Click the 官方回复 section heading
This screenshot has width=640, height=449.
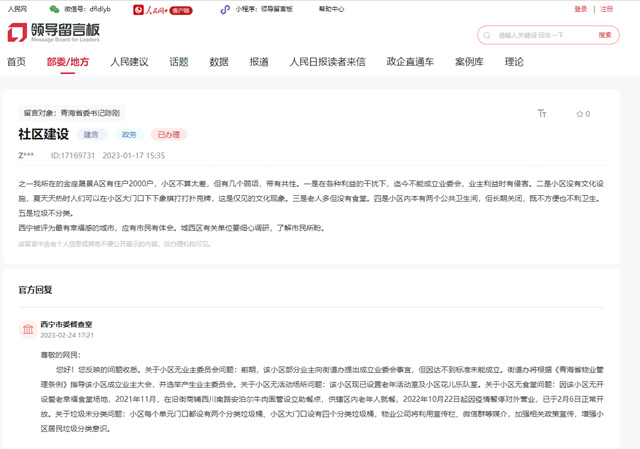35,290
